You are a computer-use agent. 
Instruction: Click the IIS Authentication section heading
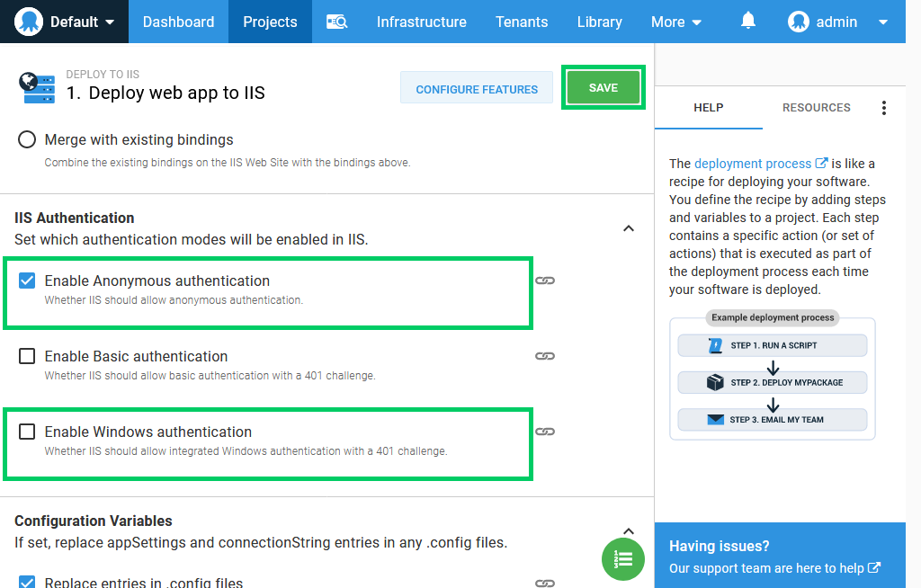75,218
